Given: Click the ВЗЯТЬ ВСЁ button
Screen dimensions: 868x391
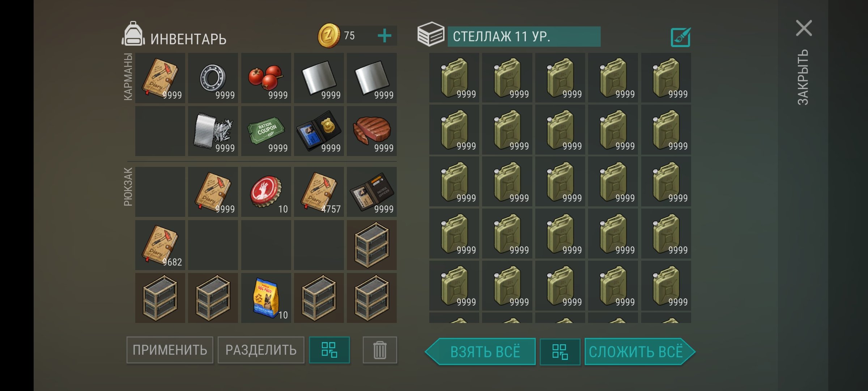Looking at the screenshot, I should pos(480,352).
